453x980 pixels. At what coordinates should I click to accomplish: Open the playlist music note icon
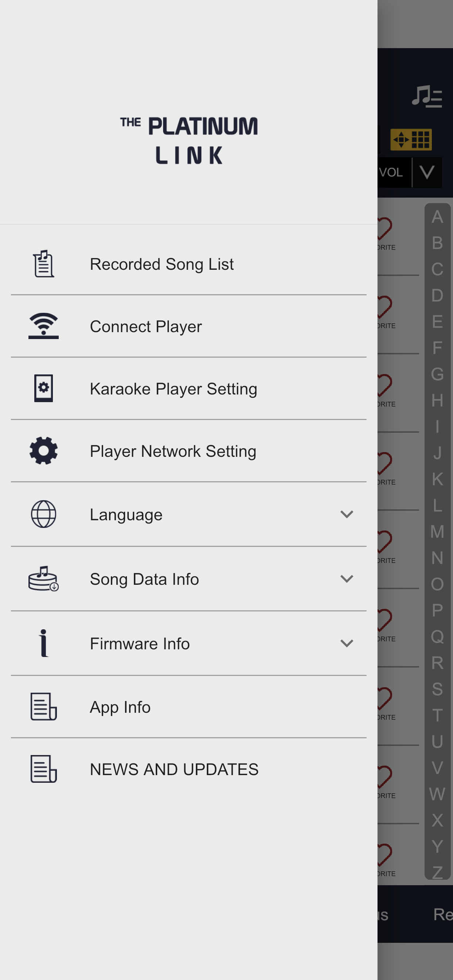(427, 96)
